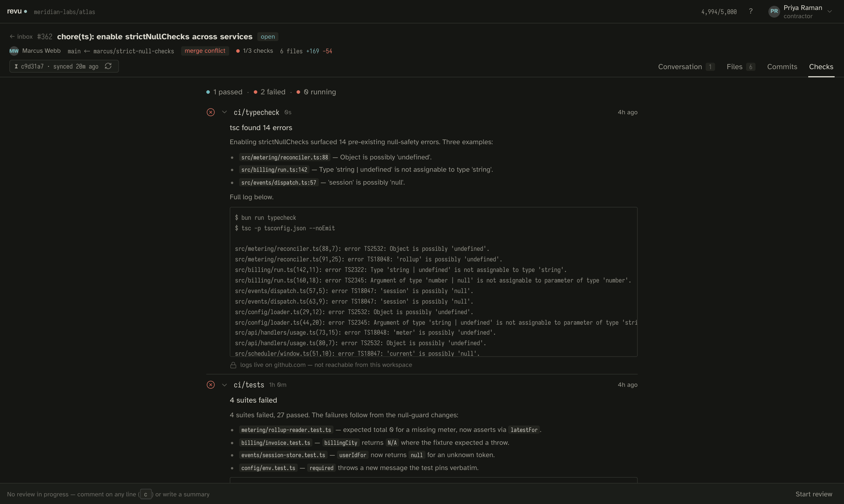Click the sync refresh icon

pyautogui.click(x=108, y=66)
